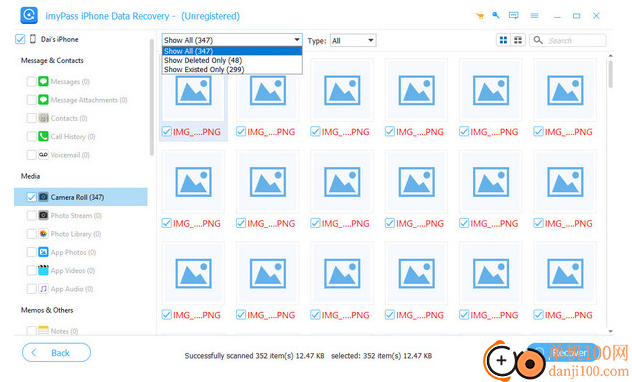Select Show Existed Only (299) option

(232, 69)
